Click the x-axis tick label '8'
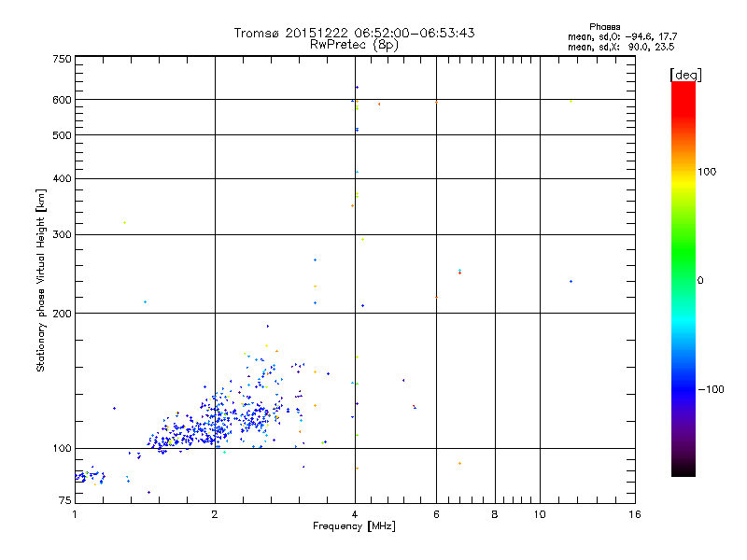This screenshot has width=747, height=560. pyautogui.click(x=495, y=514)
